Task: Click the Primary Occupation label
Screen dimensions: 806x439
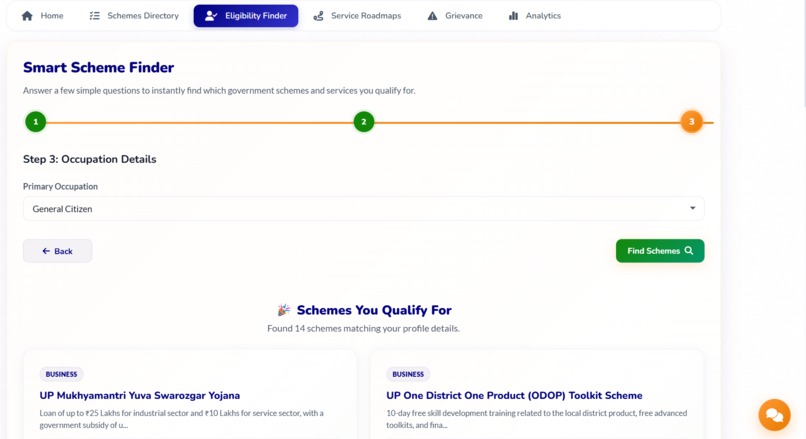Action: (x=60, y=187)
